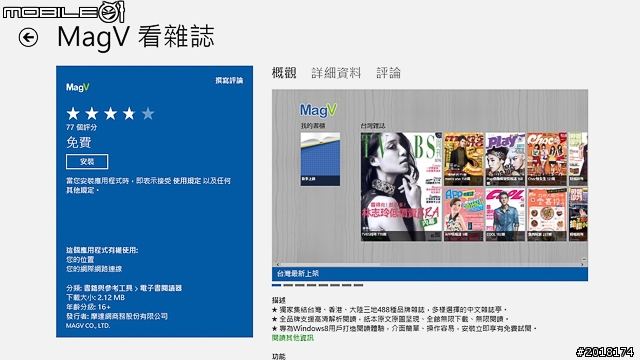Switch to the 評論 tab
The width and height of the screenshot is (640, 360).
(x=389, y=73)
